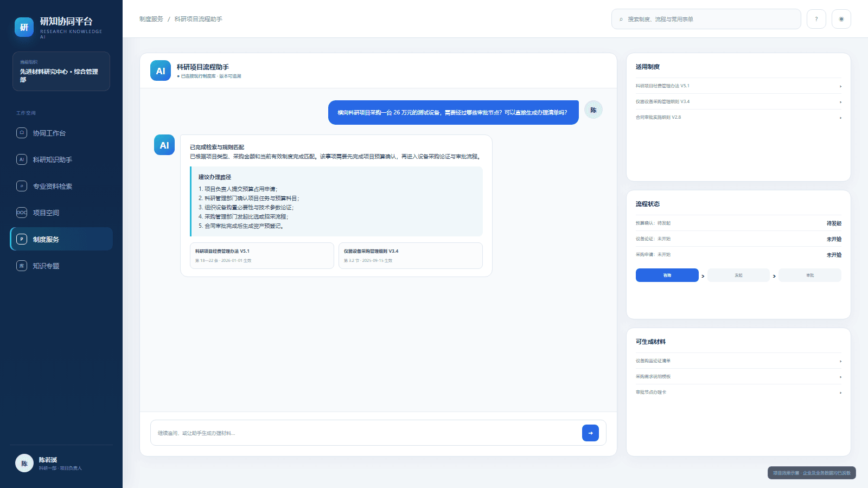The width and height of the screenshot is (868, 488).
Task: Toggle the theme dot button top right
Action: pyautogui.click(x=841, y=19)
